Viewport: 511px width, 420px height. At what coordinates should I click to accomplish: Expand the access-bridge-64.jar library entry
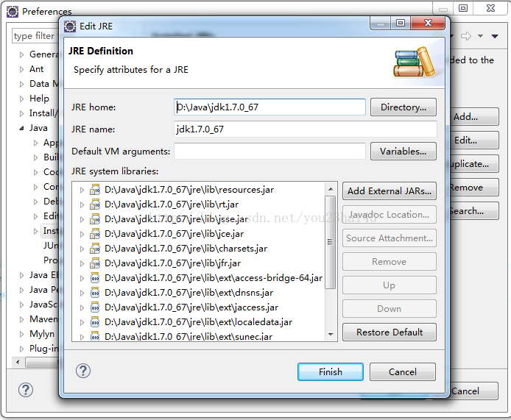point(82,278)
